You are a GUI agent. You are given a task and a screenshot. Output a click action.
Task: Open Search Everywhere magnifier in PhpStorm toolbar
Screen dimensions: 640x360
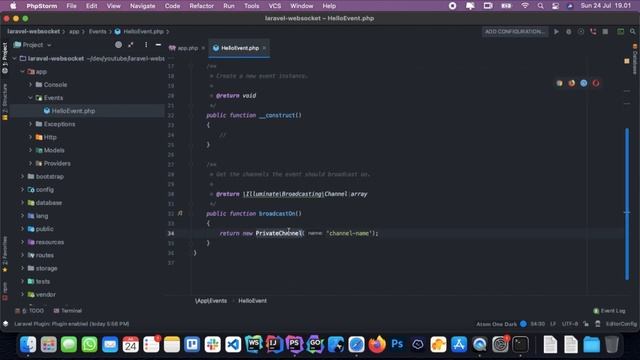[x=632, y=31]
